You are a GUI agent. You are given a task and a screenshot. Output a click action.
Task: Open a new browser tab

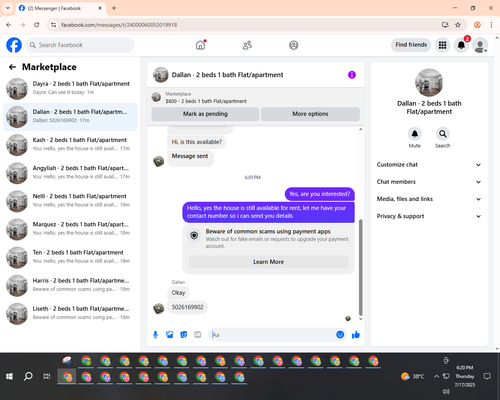[114, 8]
